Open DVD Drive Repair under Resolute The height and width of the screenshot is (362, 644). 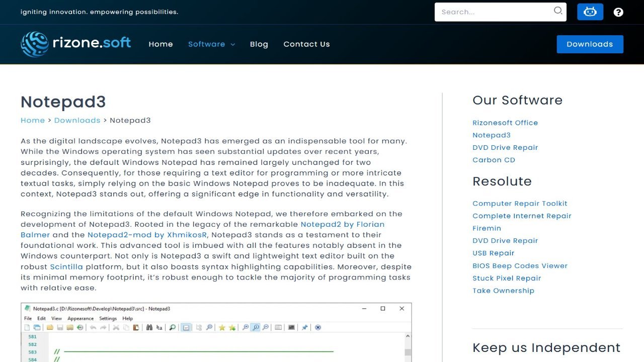(505, 241)
